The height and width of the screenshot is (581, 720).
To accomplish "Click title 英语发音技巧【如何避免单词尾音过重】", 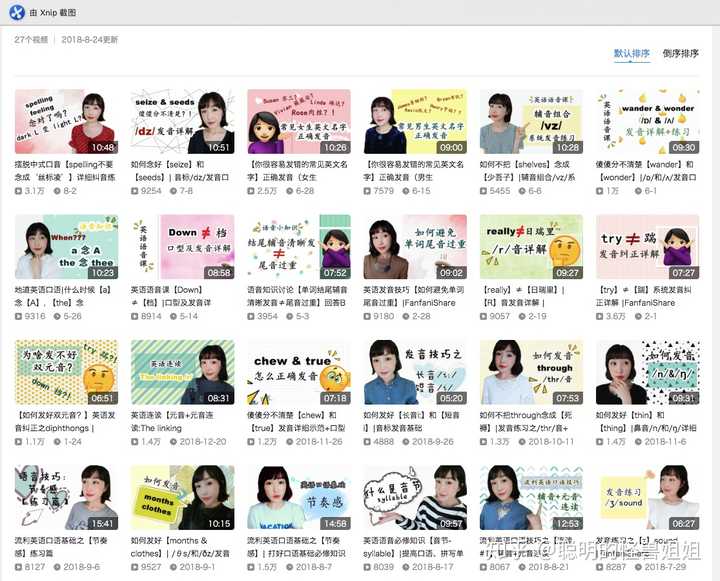I will 413,296.
